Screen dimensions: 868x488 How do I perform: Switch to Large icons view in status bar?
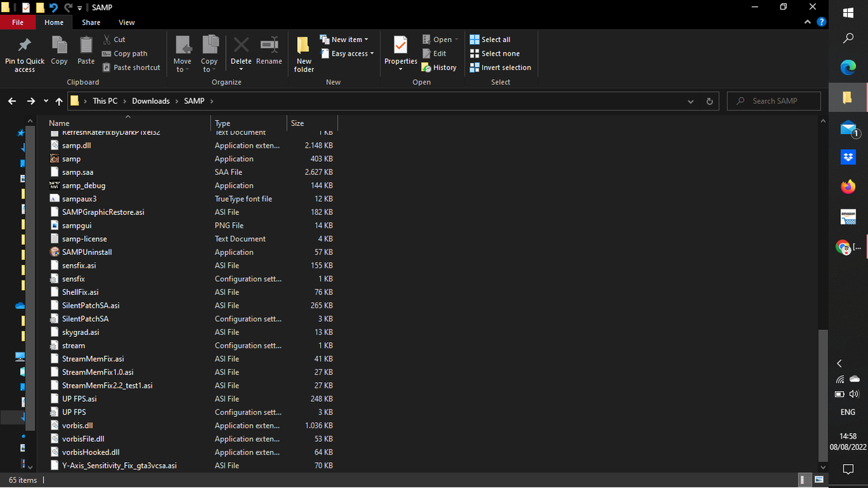[819, 480]
